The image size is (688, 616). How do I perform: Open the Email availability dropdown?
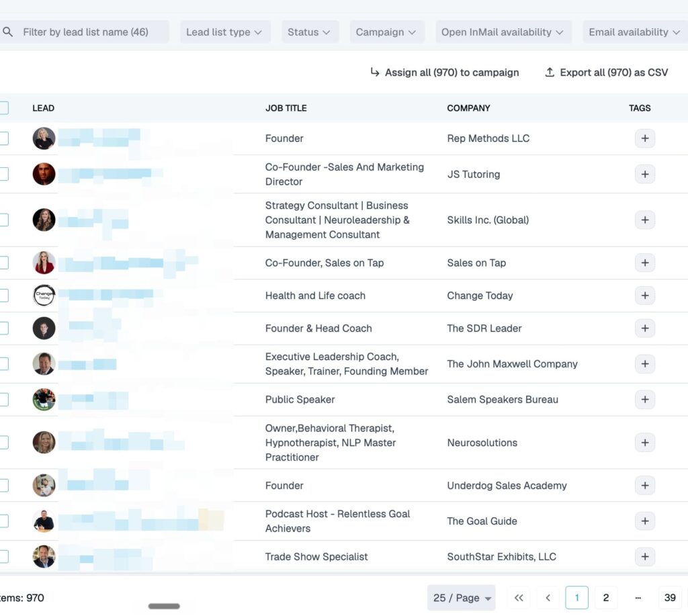pyautogui.click(x=635, y=32)
